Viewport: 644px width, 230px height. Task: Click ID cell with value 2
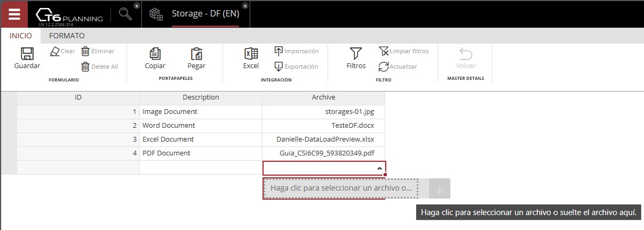(x=78, y=126)
